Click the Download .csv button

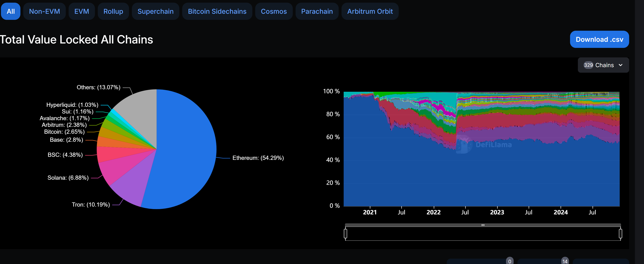[x=599, y=39]
